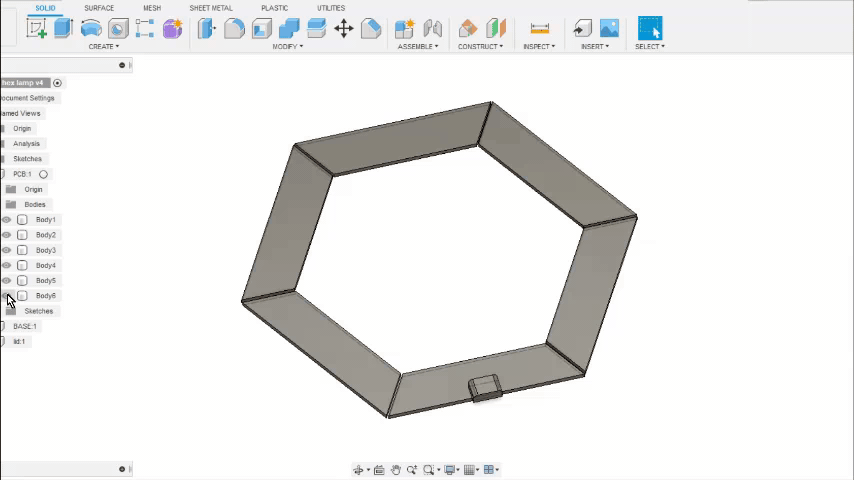Hide Body2 with eye icon

click(x=6, y=235)
